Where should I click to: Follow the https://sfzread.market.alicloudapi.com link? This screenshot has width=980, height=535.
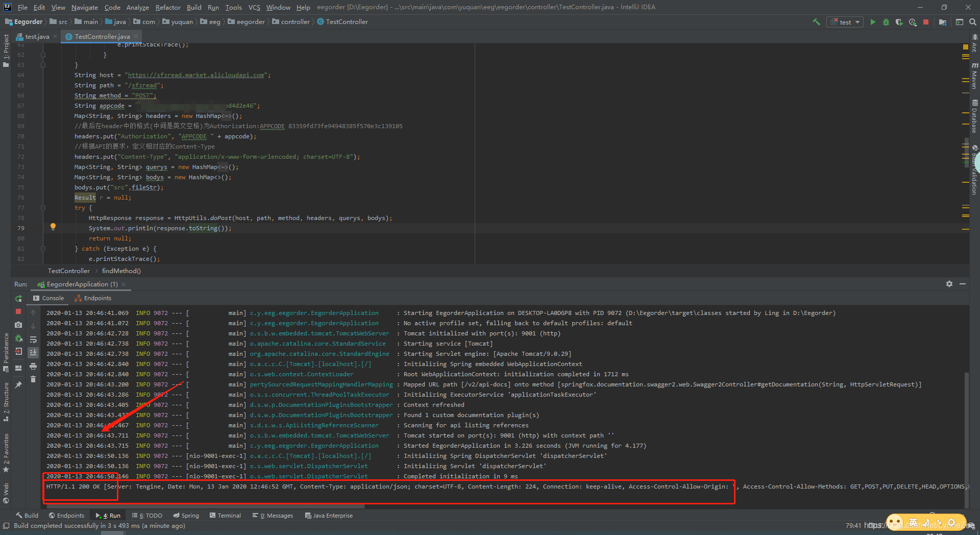point(196,75)
